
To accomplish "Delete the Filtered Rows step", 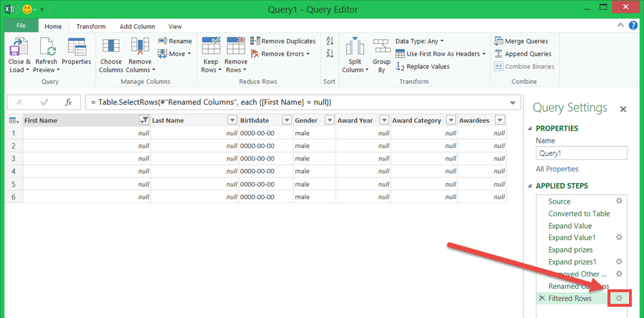I will pos(542,299).
